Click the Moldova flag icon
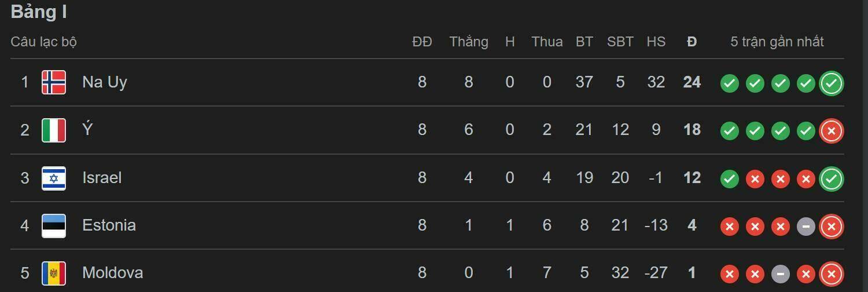The image size is (868, 292). tap(54, 273)
